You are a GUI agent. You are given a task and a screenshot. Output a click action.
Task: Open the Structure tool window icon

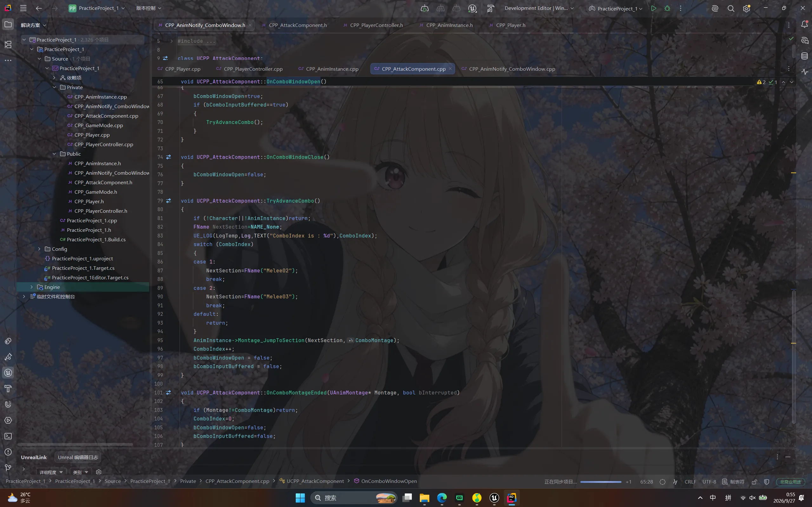(8, 44)
